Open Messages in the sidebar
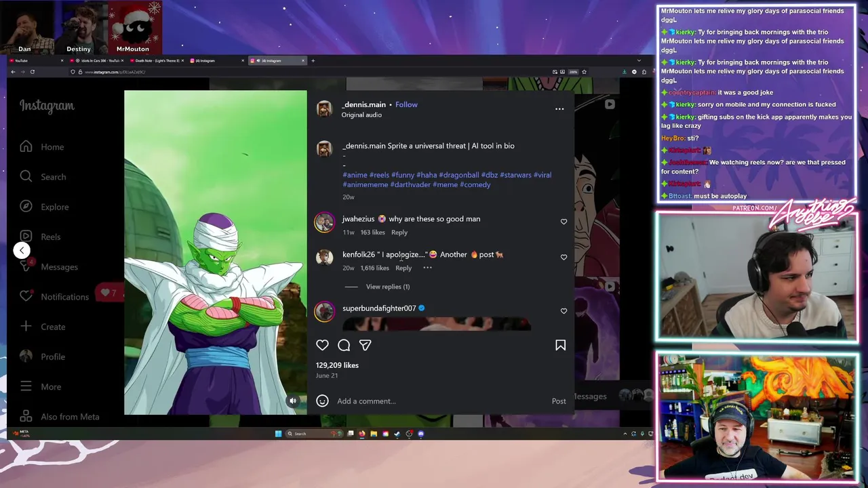Viewport: 868px width, 488px height. tap(49, 266)
